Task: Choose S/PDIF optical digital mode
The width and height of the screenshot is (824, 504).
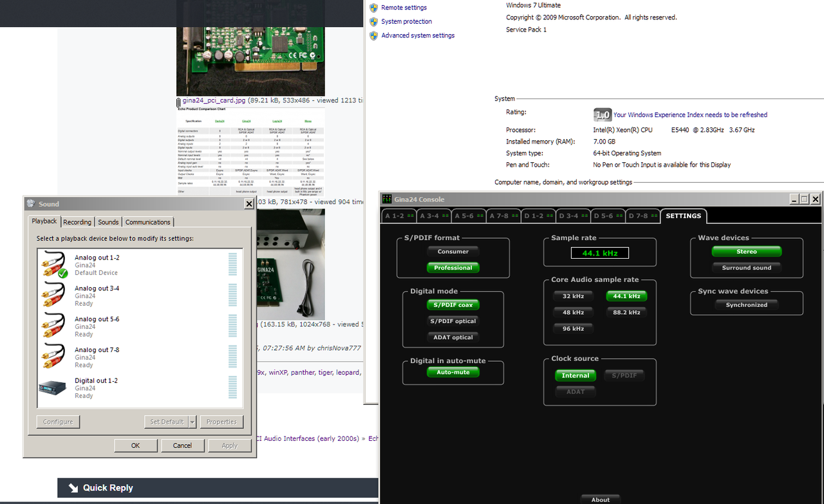Action: pos(453,321)
